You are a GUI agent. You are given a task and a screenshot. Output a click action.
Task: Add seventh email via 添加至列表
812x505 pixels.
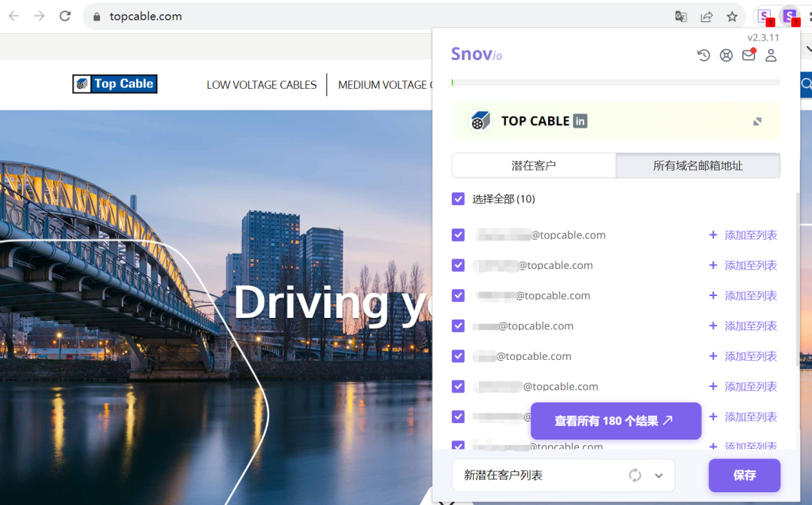pos(743,416)
